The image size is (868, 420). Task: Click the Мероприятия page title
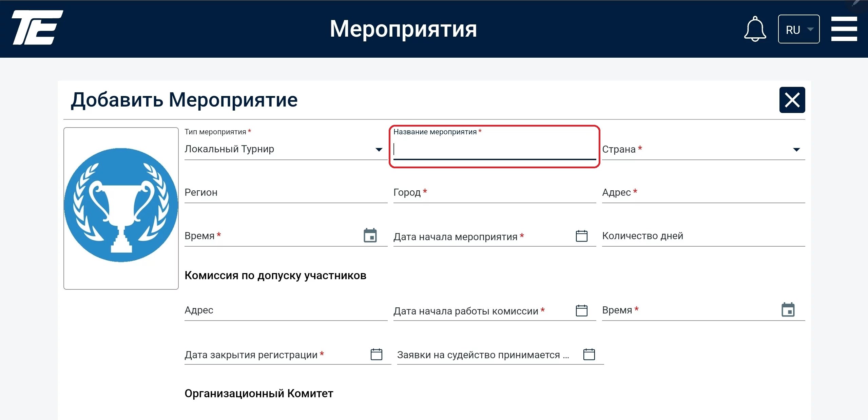(x=403, y=29)
